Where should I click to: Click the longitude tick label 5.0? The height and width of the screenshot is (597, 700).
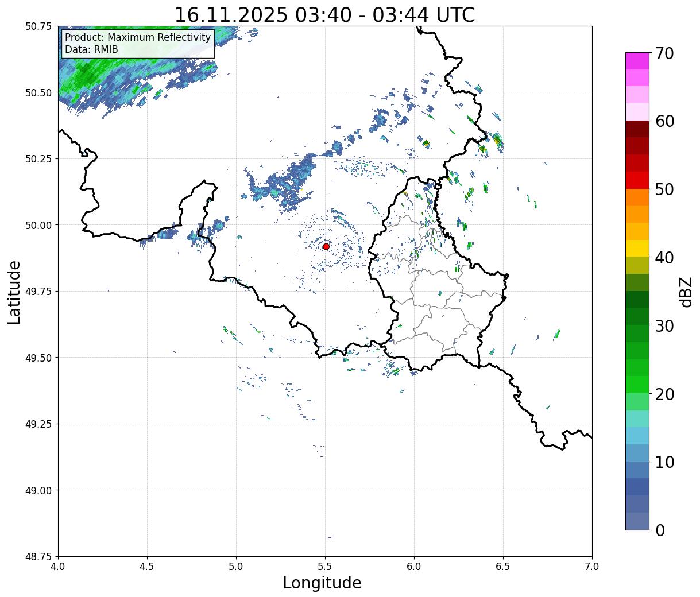[x=236, y=566]
